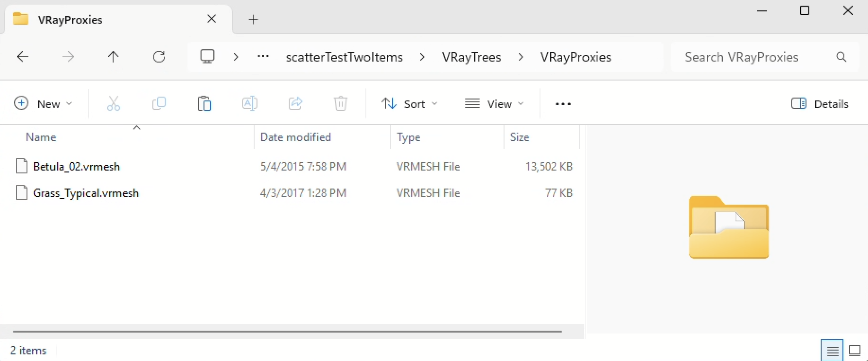This screenshot has width=868, height=361.
Task: Click the Delete trash icon
Action: pyautogui.click(x=340, y=104)
